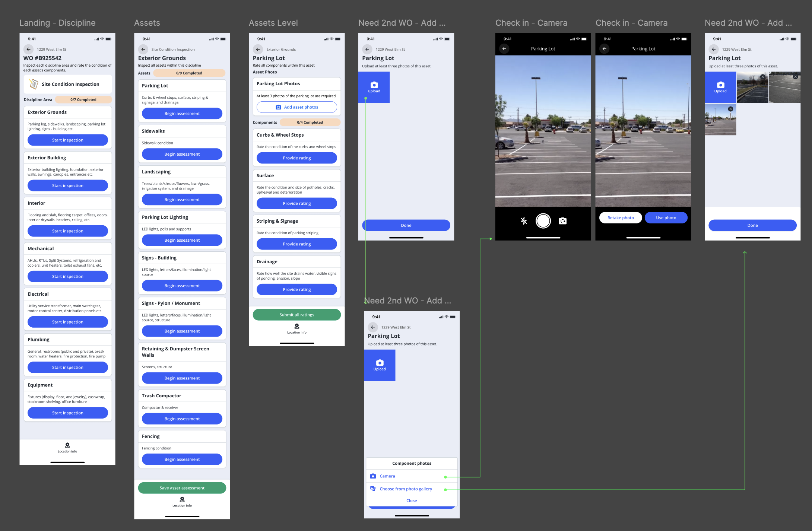The image size is (812, 531).
Task: Click the 0/9 Completed progress indicator
Action: coord(189,73)
